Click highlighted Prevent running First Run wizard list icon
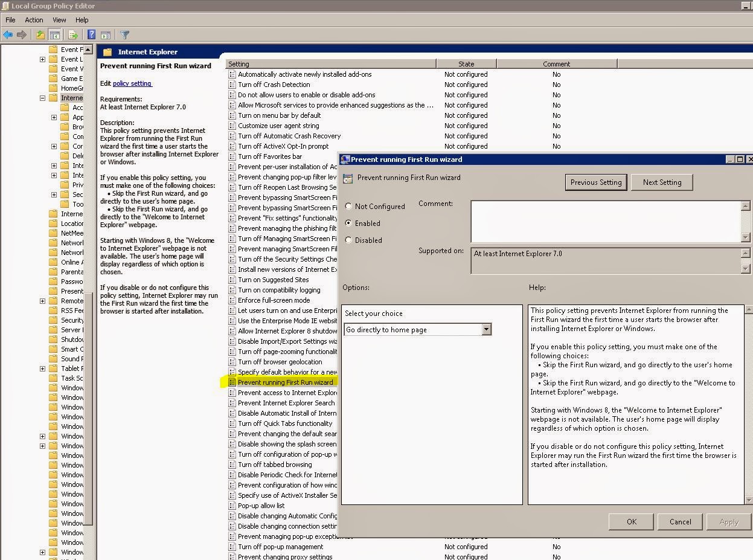This screenshot has height=560, width=753. click(x=232, y=382)
